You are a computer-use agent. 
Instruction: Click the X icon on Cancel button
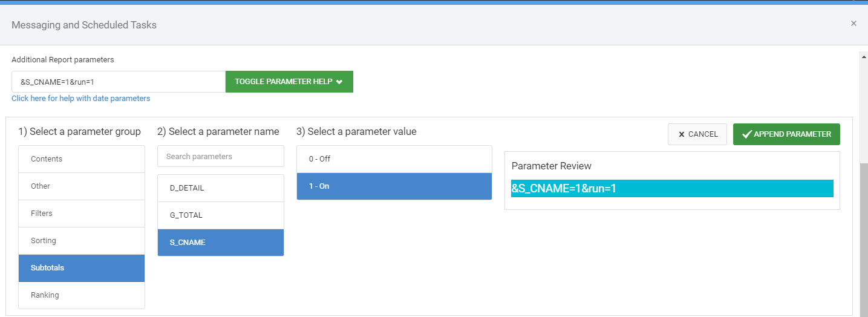(x=682, y=134)
